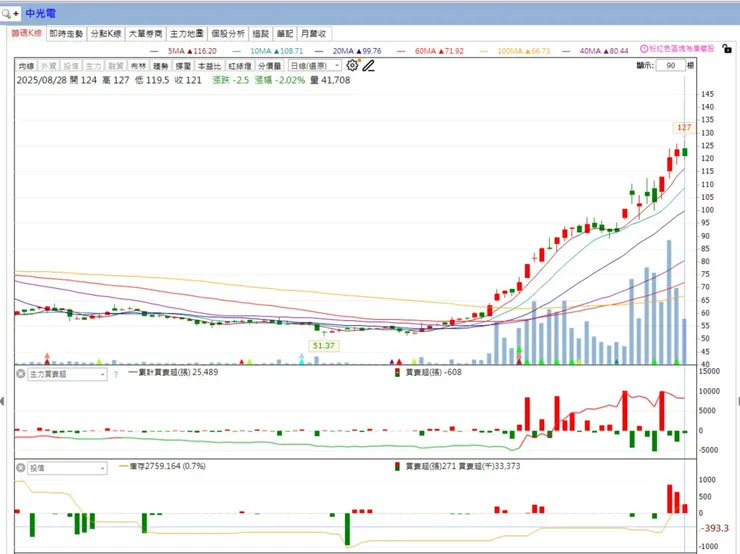The image size is (740, 554).
Task: Click 庫存2759.164 (0.7%) legend text
Action: pyautogui.click(x=168, y=466)
